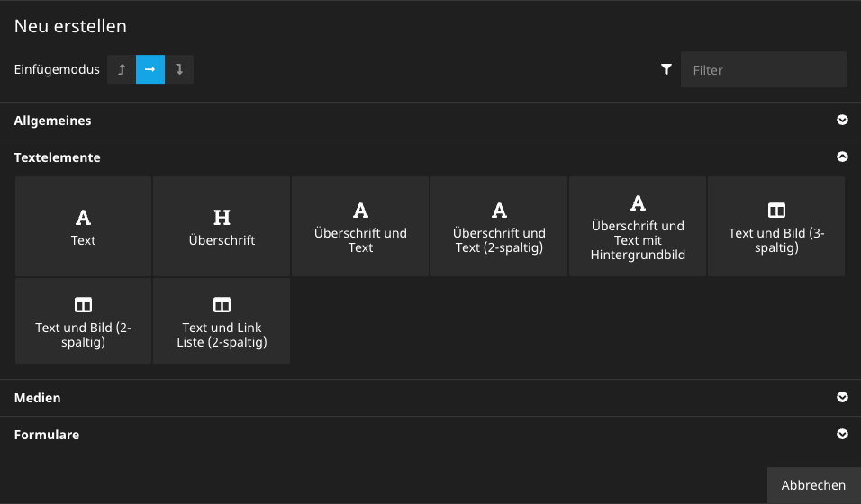Open the Formulare section header

(x=47, y=435)
